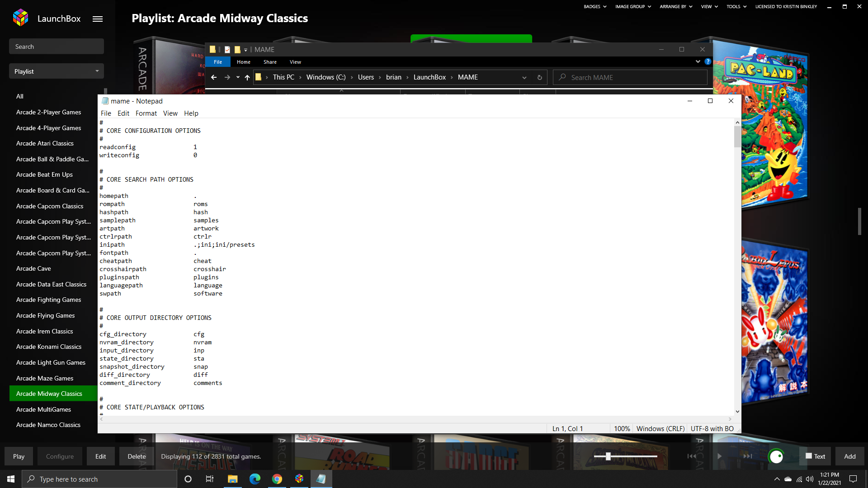868x488 pixels.
Task: Open Customize Quick Access Toolbar dropdown in Explorer
Action: (x=245, y=50)
